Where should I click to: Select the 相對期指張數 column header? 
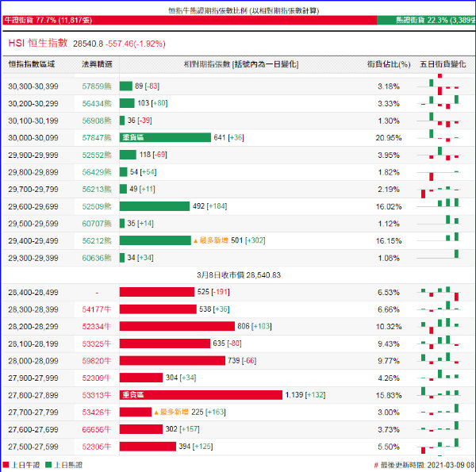pyautogui.click(x=241, y=64)
